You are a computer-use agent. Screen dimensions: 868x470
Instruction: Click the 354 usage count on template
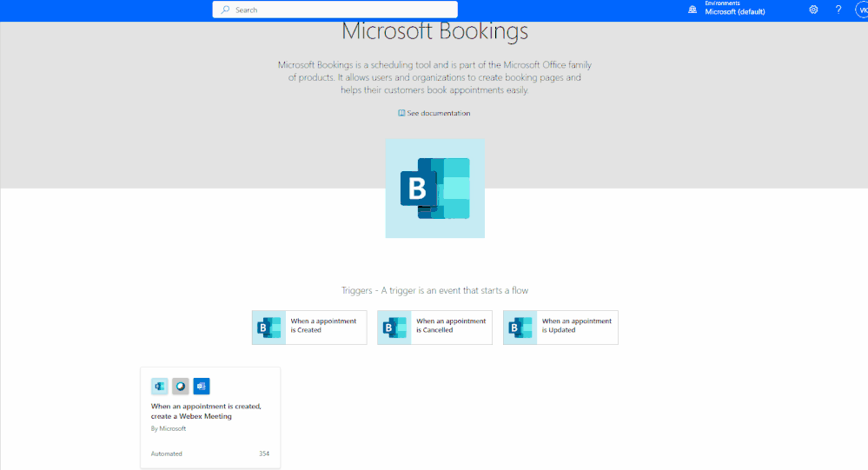pos(264,453)
